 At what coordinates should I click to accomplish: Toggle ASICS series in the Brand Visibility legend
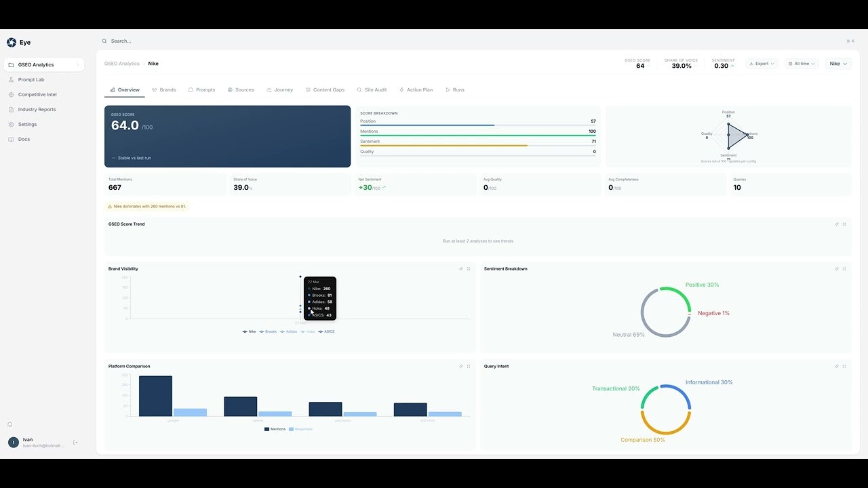tap(327, 331)
